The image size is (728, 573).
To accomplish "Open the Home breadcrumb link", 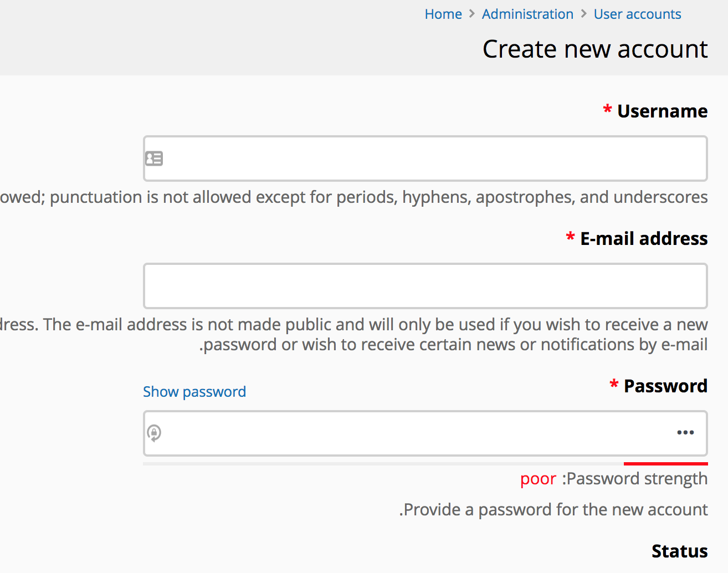I will [x=443, y=14].
